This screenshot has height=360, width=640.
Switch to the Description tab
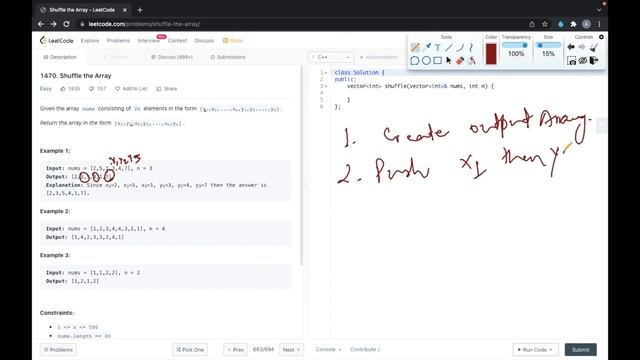pyautogui.click(x=60, y=57)
